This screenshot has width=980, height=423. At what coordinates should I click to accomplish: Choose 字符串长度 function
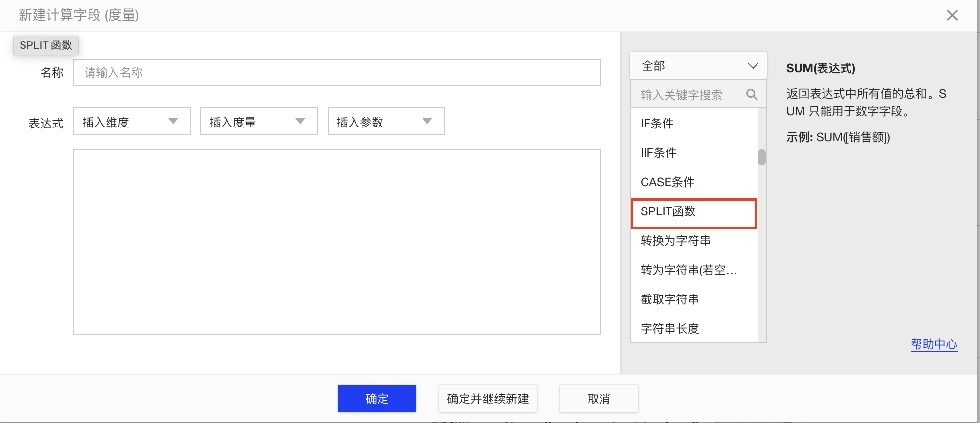click(x=669, y=329)
